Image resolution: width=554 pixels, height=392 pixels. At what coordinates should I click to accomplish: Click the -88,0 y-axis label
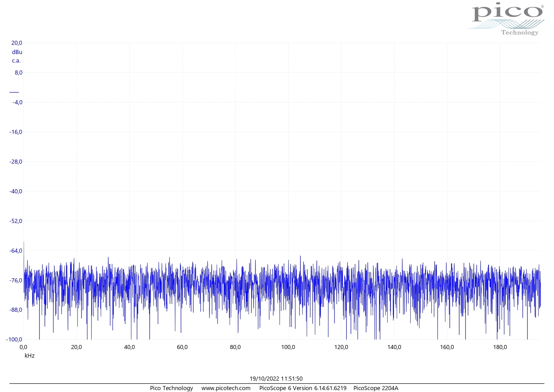click(x=16, y=310)
